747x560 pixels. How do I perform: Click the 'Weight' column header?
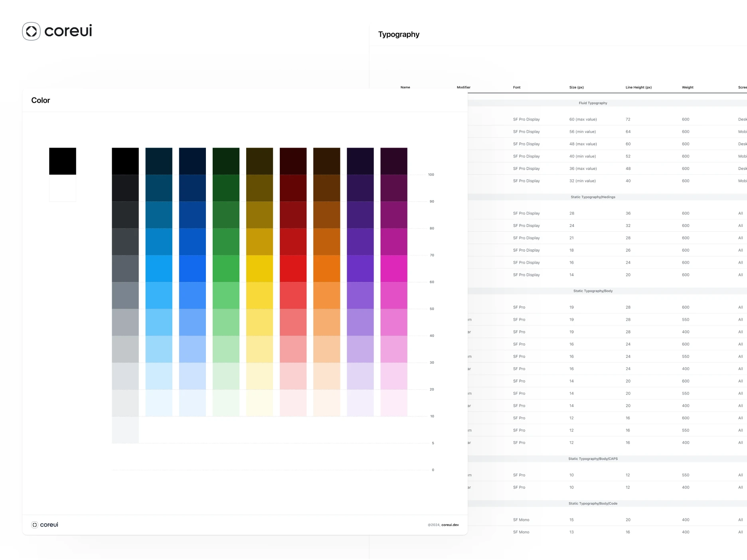coord(688,87)
